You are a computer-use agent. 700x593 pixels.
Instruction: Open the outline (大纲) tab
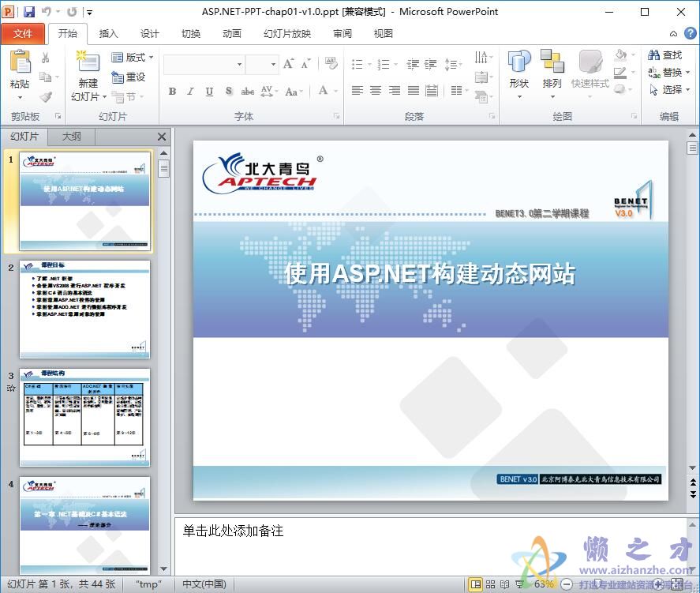pos(70,136)
